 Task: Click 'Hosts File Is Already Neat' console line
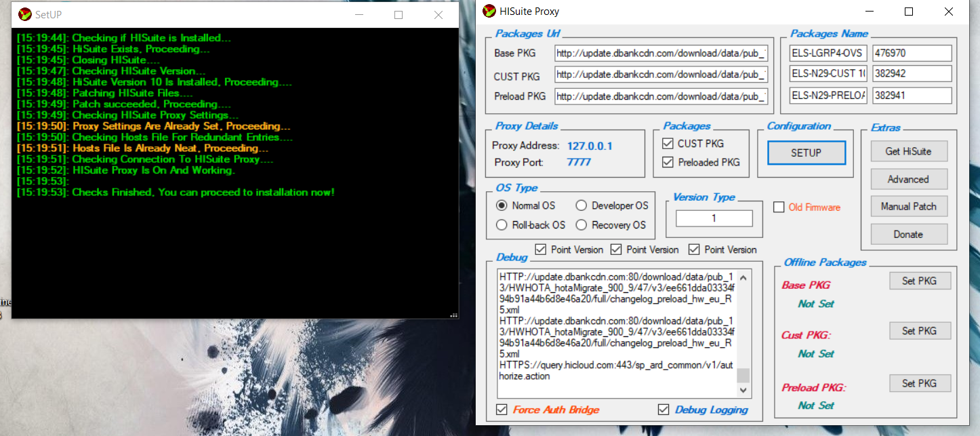pyautogui.click(x=142, y=148)
